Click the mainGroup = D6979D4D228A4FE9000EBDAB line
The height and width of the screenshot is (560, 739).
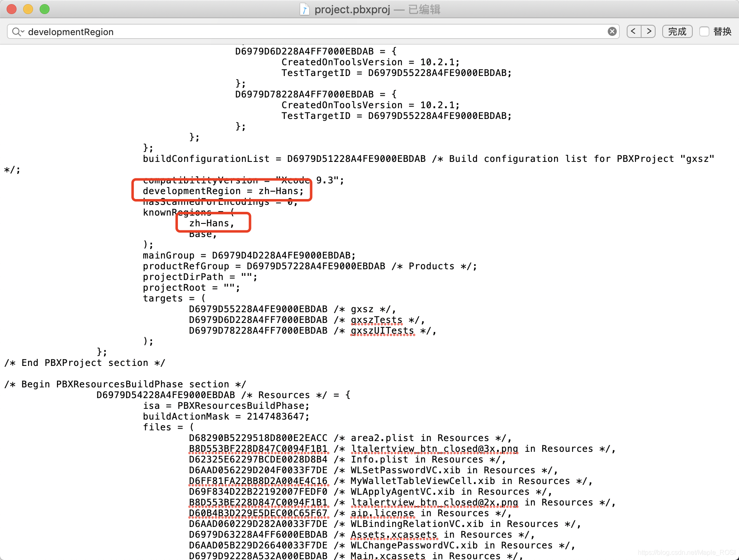tap(249, 255)
